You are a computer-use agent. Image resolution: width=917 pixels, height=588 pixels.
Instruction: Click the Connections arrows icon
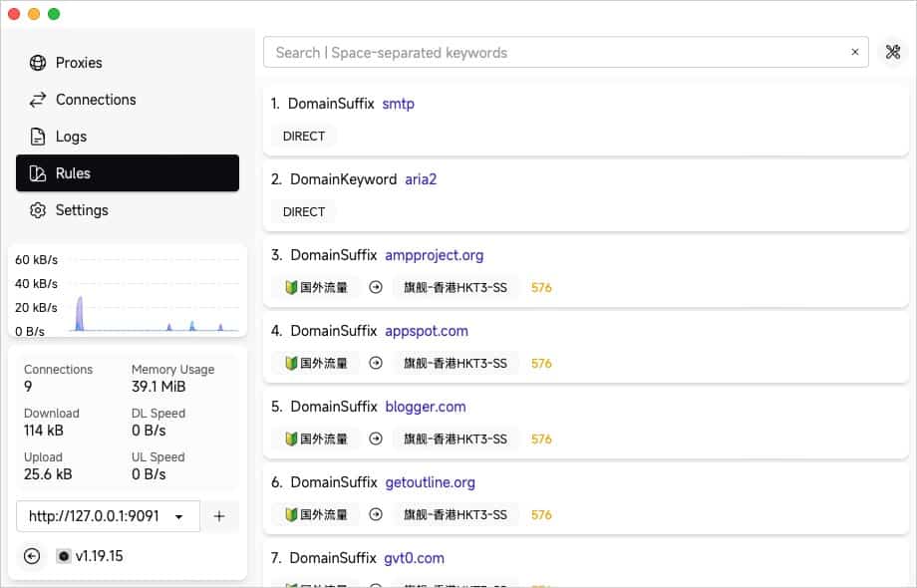click(x=38, y=100)
